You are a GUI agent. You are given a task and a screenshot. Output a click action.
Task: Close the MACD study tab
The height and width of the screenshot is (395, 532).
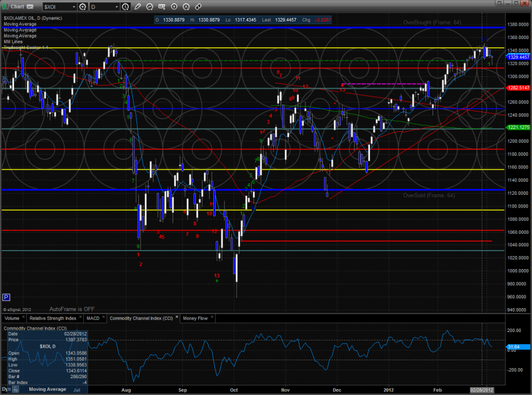click(x=104, y=318)
